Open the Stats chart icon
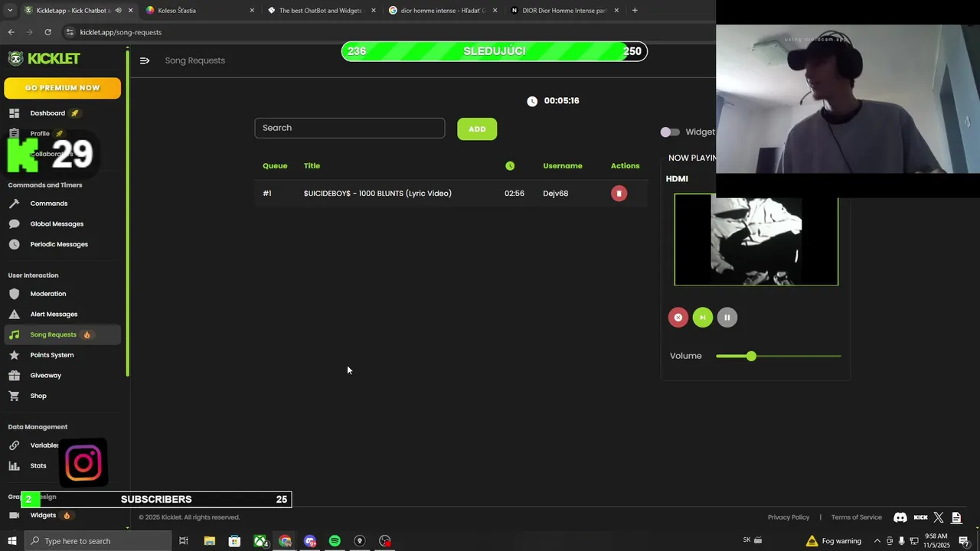Viewport: 980px width, 551px height. (x=14, y=465)
